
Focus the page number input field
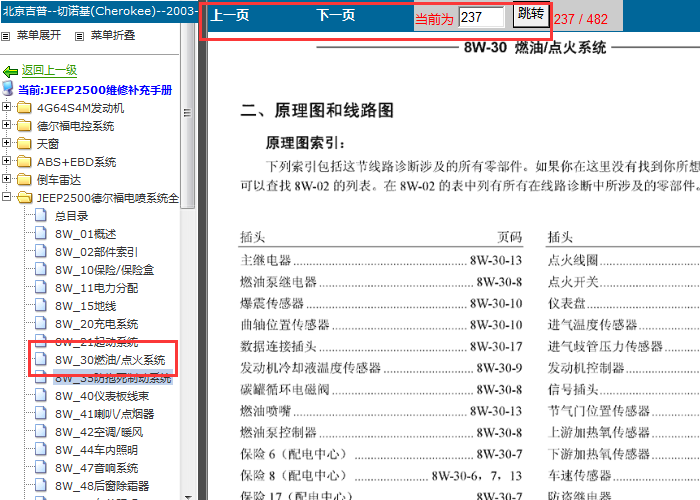pyautogui.click(x=481, y=17)
